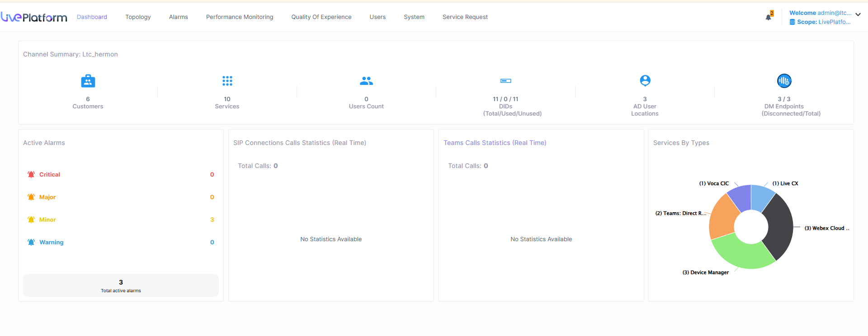Viewport: 868px width, 336px height.
Task: Click the Customers briefcase icon
Action: (88, 81)
